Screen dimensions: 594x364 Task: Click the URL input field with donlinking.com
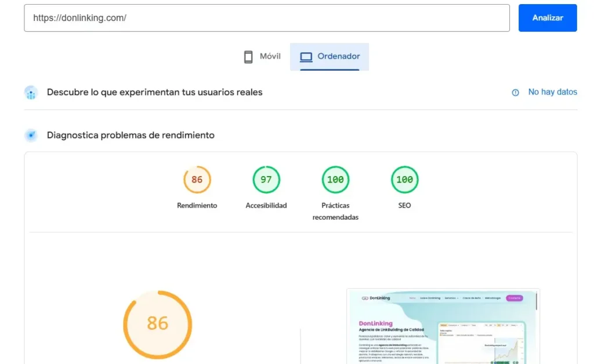coord(267,18)
